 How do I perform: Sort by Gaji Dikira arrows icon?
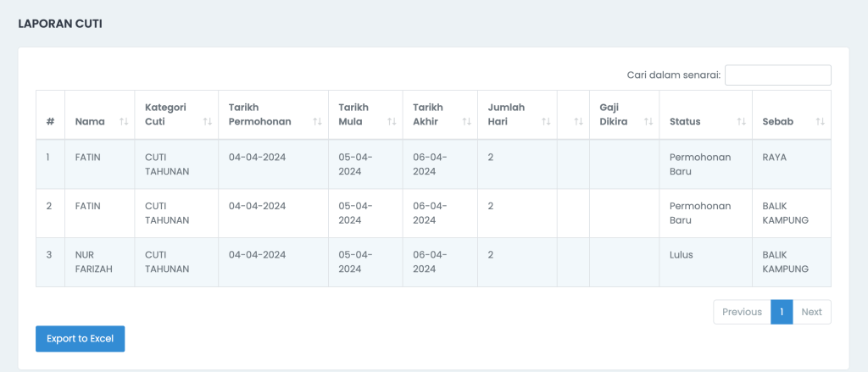click(x=648, y=121)
